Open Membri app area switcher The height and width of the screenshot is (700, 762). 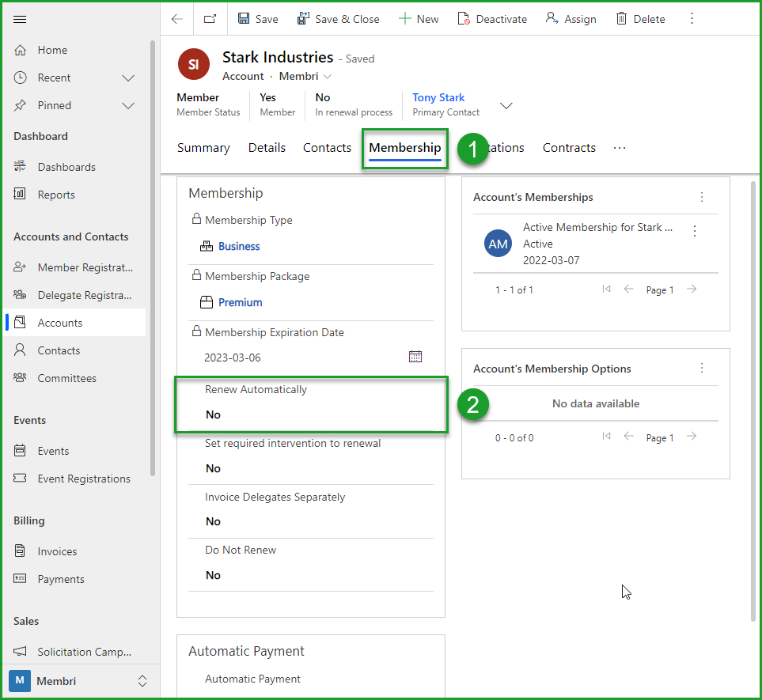click(x=142, y=680)
